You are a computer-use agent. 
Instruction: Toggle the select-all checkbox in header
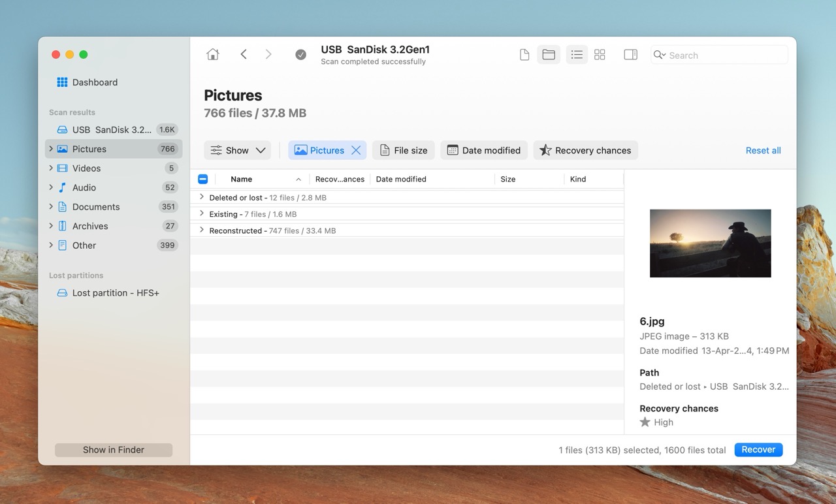(202, 179)
